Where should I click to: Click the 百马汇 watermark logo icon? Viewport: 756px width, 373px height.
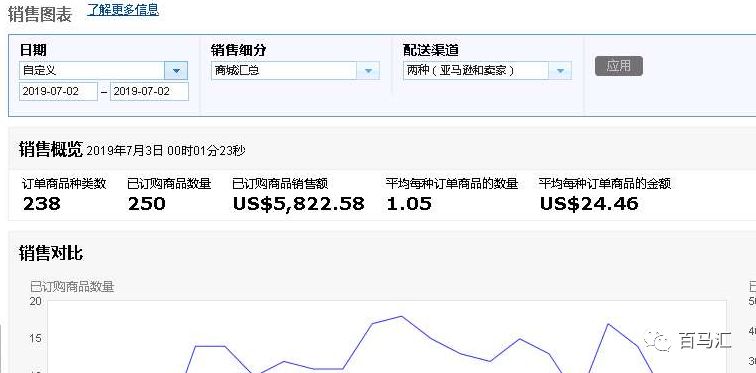(658, 341)
